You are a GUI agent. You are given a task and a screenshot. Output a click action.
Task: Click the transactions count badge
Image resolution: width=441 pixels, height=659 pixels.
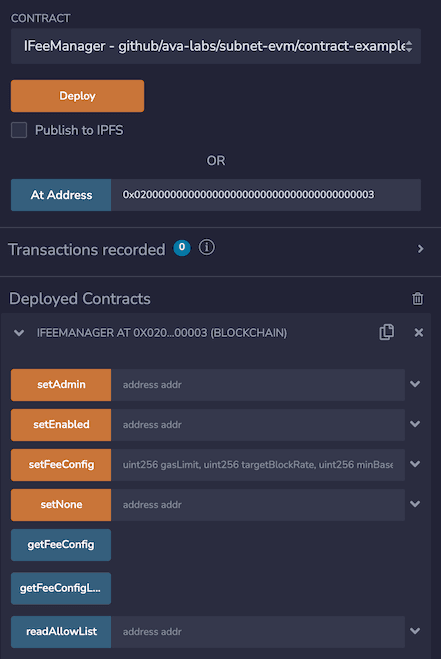click(x=182, y=248)
